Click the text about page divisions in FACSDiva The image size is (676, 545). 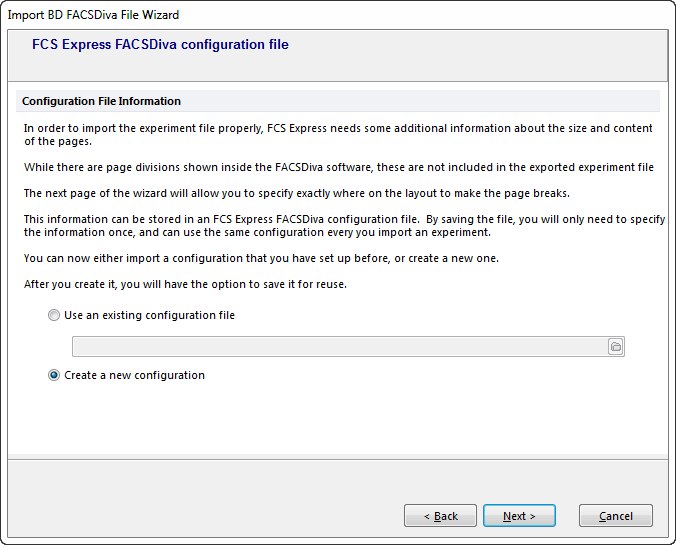tap(338, 167)
